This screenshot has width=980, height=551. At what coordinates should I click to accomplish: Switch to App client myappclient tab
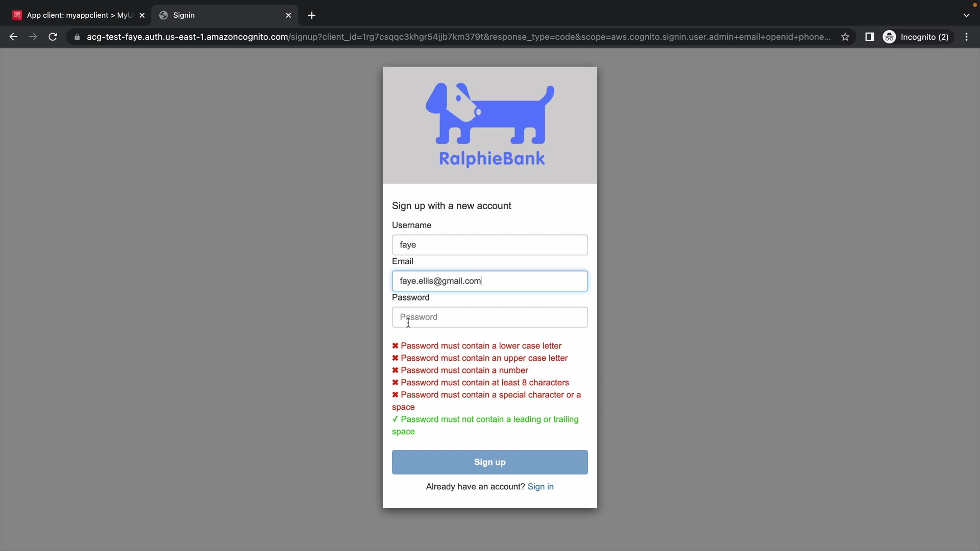coord(74,15)
